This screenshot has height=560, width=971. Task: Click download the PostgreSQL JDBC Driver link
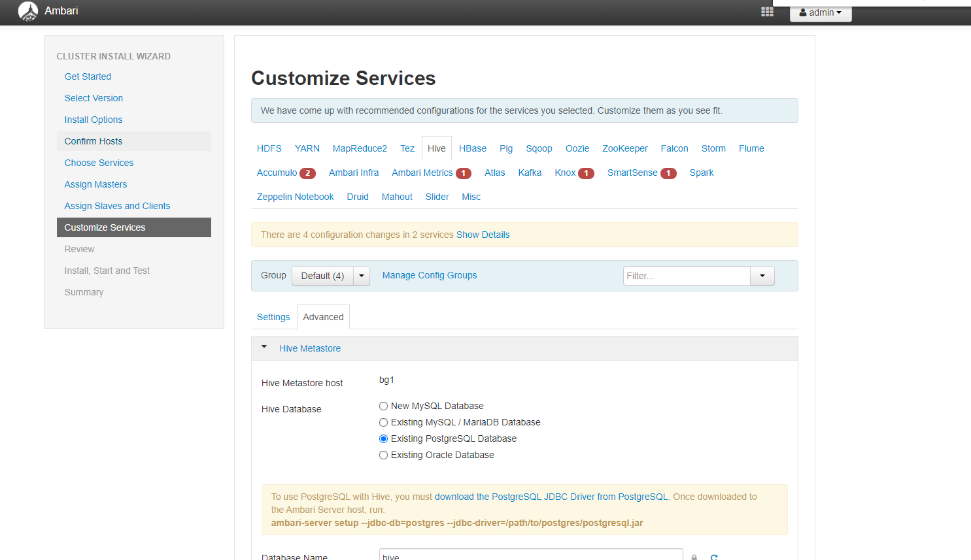click(x=515, y=497)
